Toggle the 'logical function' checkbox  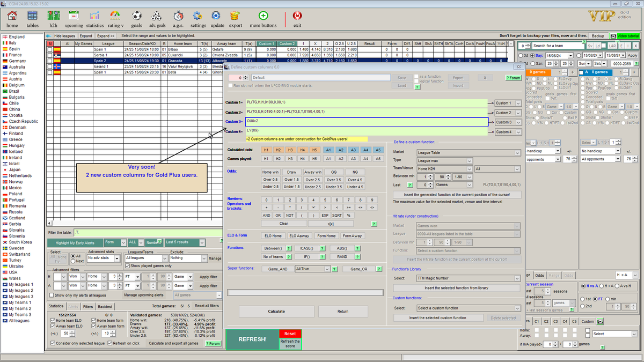416,81
